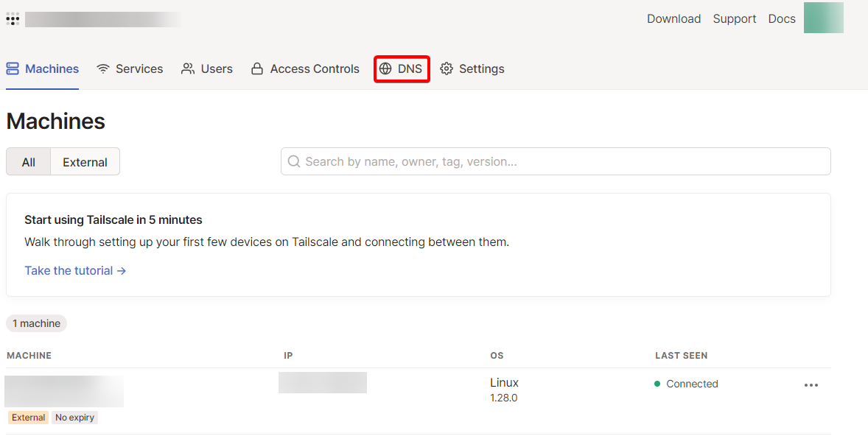Click the Settings gear icon
Screen dimensions: 868x436
tap(447, 68)
